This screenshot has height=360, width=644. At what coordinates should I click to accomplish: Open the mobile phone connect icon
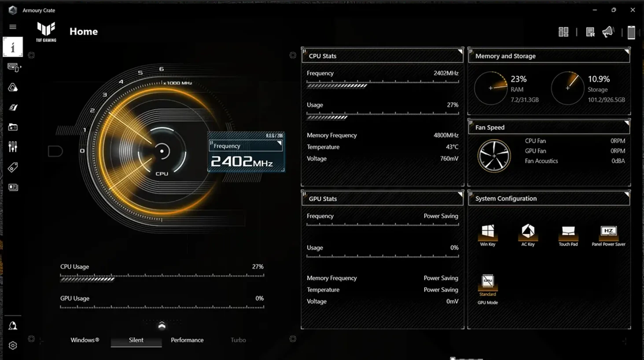coord(631,32)
